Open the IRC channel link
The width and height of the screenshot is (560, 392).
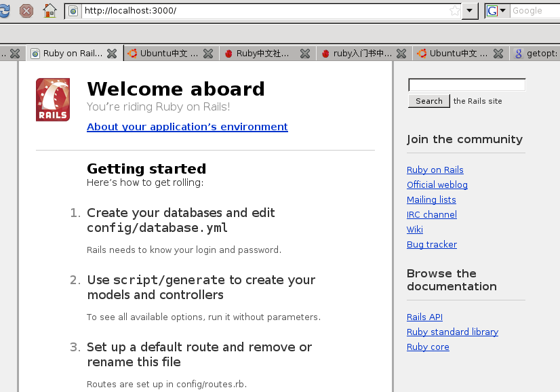[x=432, y=215]
